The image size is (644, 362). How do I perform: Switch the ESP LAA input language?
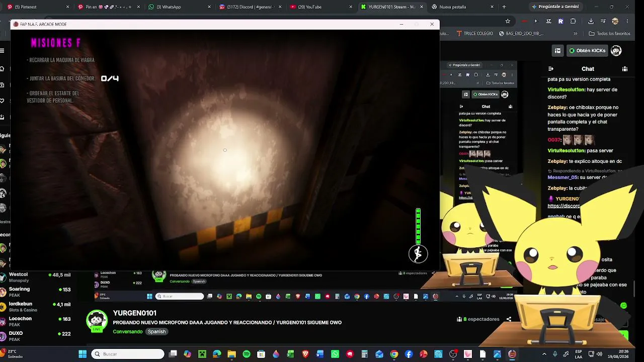[579, 354]
